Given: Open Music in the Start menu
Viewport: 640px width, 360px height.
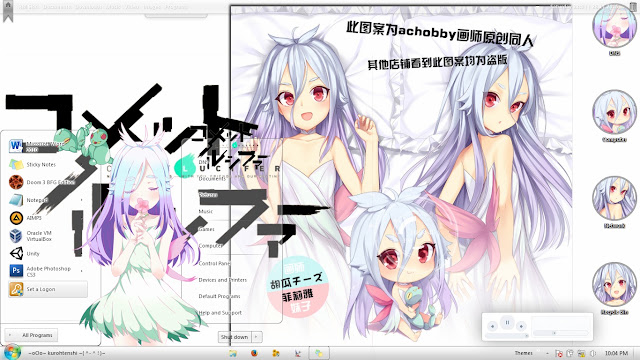Looking at the screenshot, I should pyautogui.click(x=206, y=211).
